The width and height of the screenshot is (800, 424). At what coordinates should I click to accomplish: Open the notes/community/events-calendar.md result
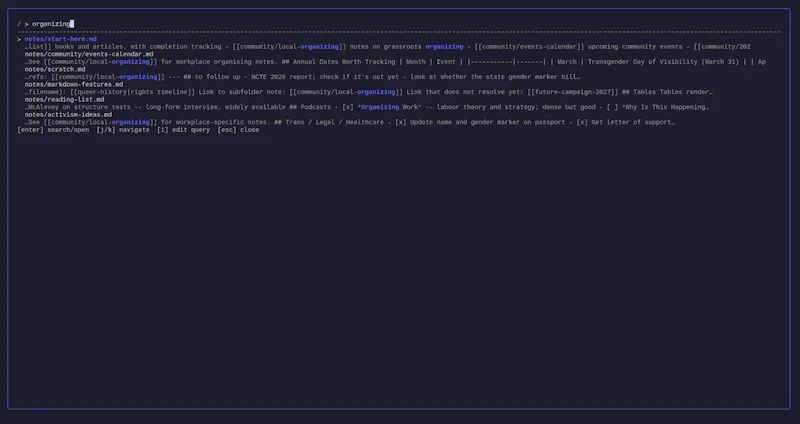(x=89, y=54)
